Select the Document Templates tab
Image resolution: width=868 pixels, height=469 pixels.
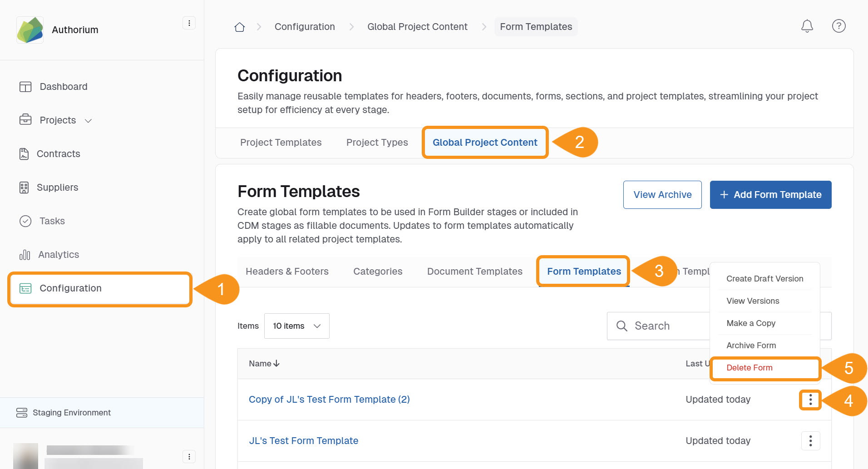point(474,272)
